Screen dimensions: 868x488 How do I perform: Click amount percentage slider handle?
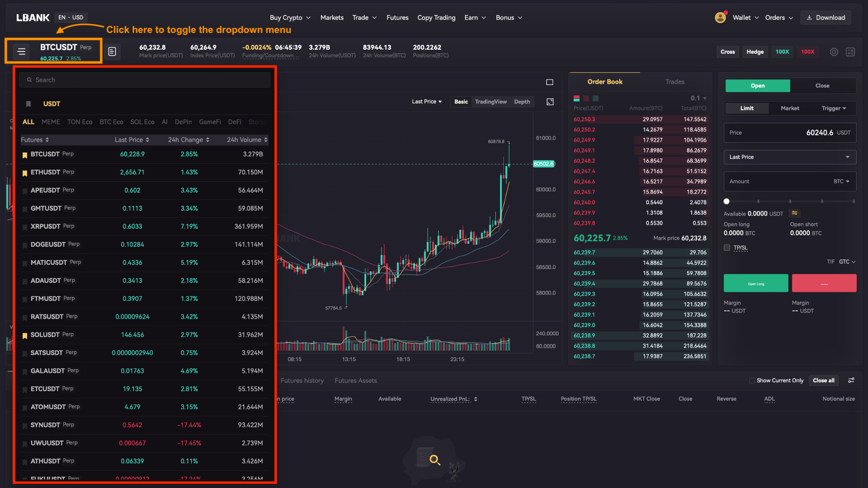726,202
